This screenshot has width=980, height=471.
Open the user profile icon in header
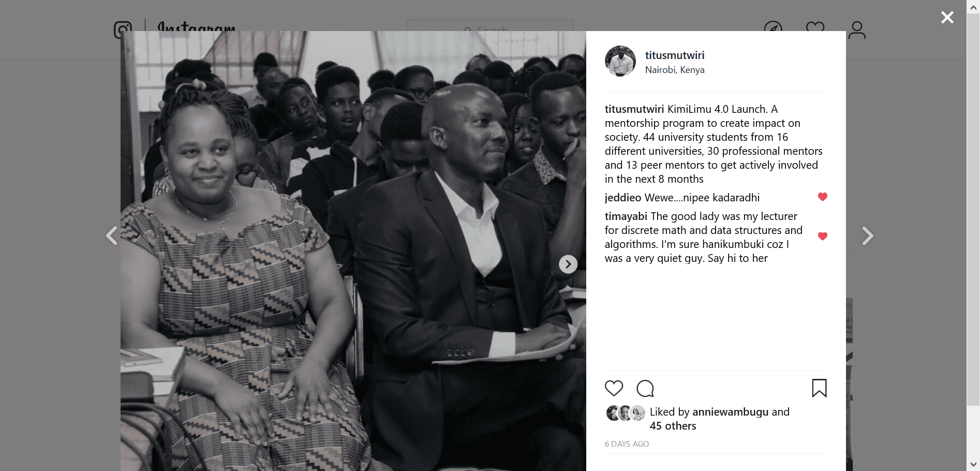coord(857,30)
